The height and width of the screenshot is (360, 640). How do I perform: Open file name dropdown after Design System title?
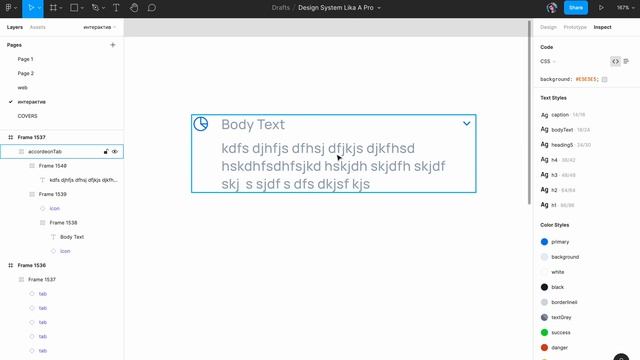379,8
